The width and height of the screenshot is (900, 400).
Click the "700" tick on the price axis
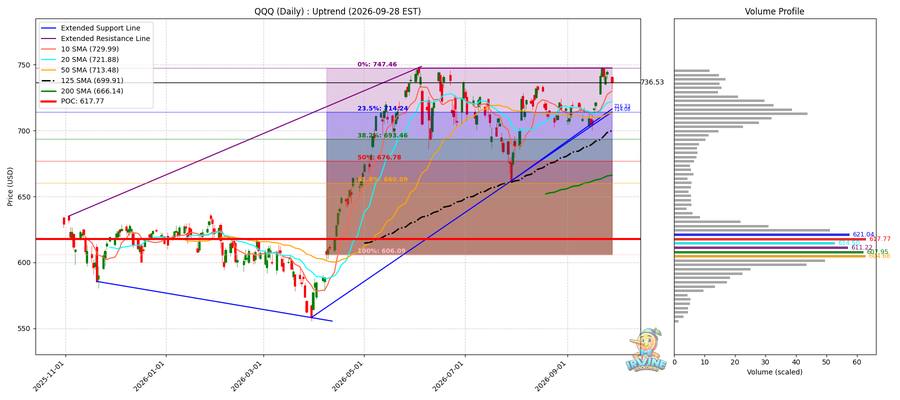click(x=26, y=131)
